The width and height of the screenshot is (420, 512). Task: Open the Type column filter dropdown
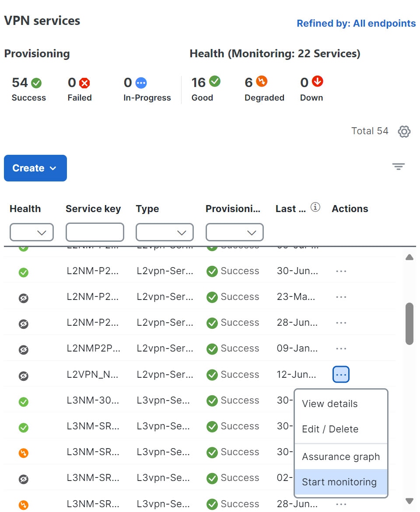tap(164, 232)
